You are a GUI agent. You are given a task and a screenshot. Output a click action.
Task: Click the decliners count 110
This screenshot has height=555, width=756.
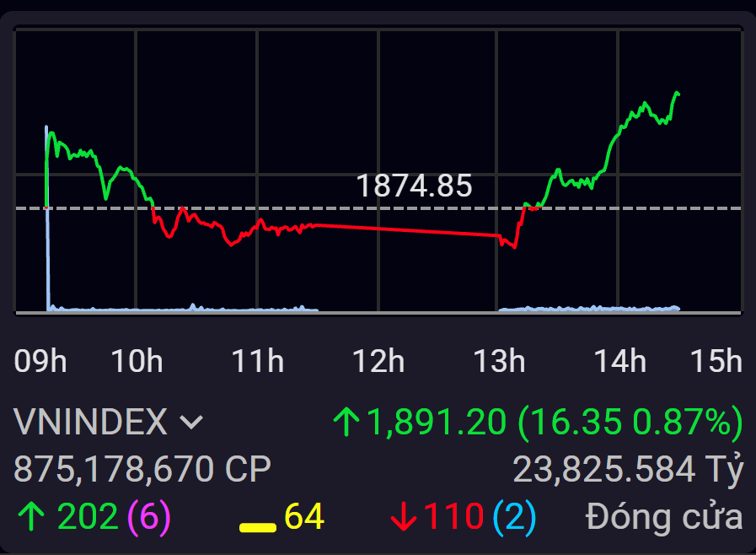coord(453,516)
